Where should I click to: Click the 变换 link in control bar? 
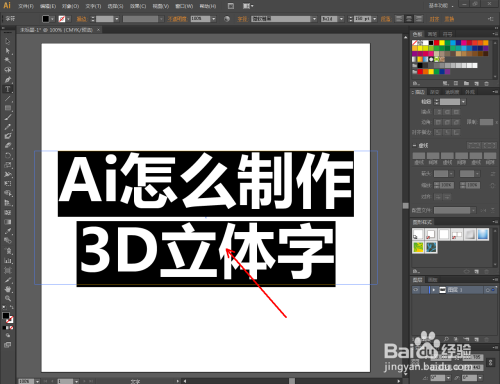[449, 19]
